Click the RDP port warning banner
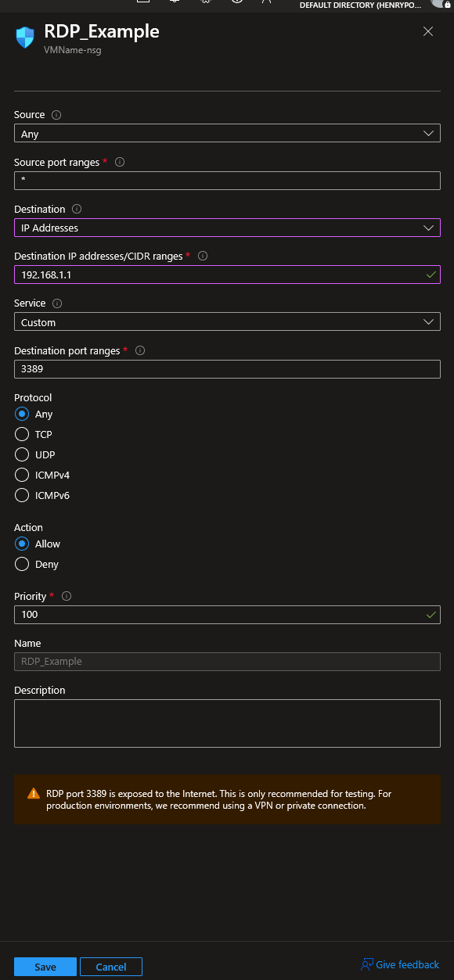The height and width of the screenshot is (980, 454). pyautogui.click(x=227, y=799)
